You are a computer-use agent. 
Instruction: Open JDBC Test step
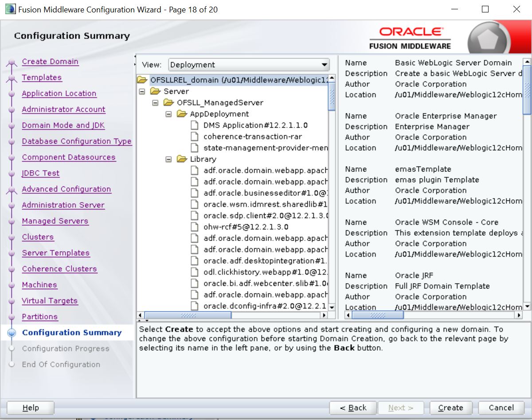[41, 173]
